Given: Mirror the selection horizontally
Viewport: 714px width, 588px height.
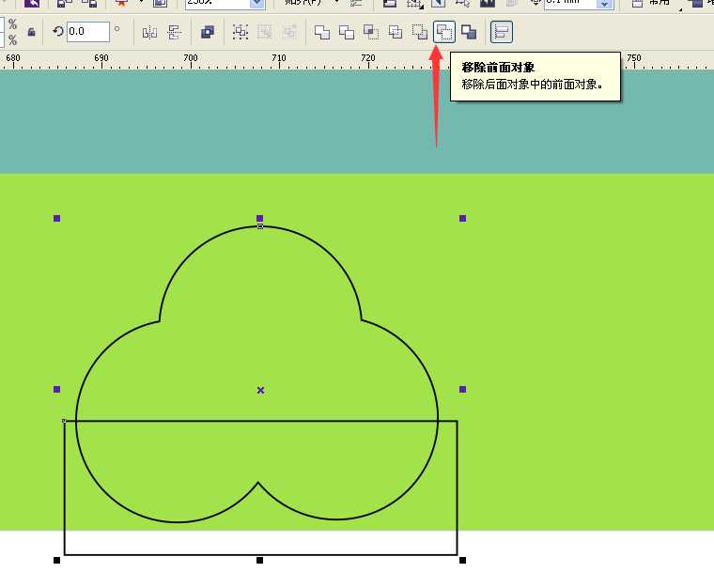Looking at the screenshot, I should [149, 32].
